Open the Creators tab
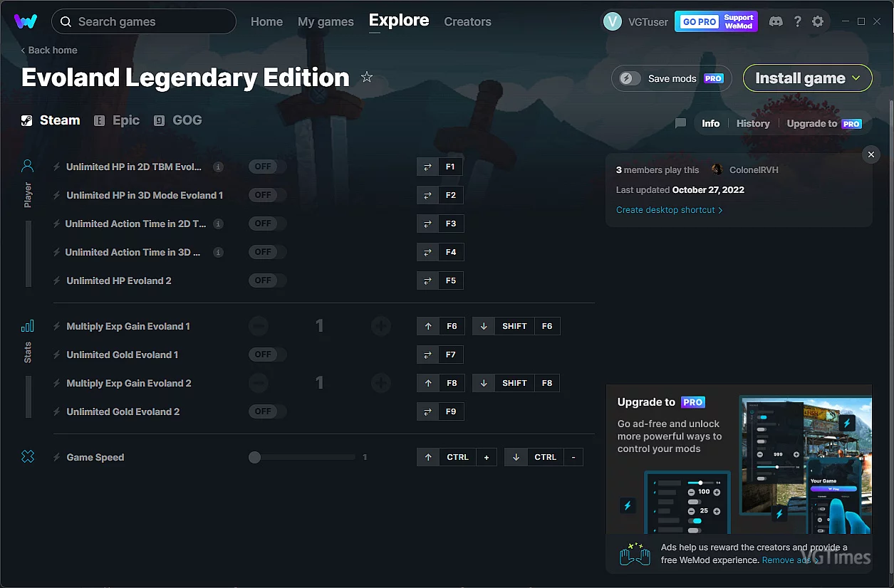Screen dimensions: 894x588 point(467,21)
